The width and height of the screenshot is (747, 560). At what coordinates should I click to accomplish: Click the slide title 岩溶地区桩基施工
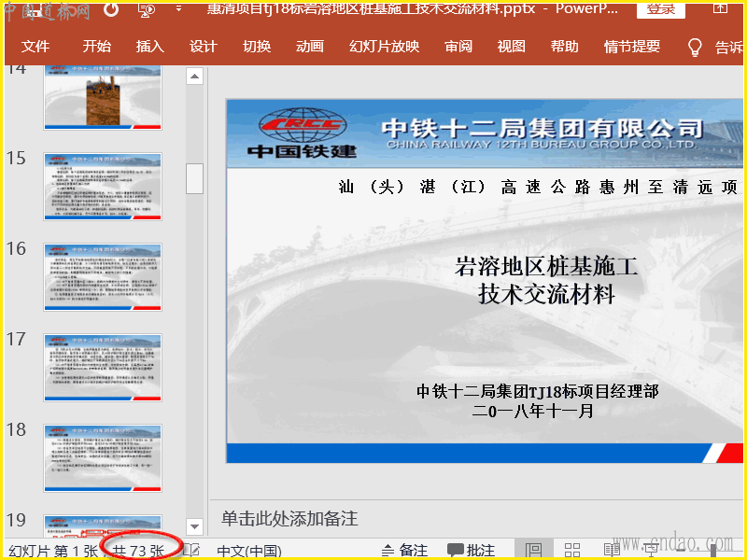pyautogui.click(x=546, y=266)
